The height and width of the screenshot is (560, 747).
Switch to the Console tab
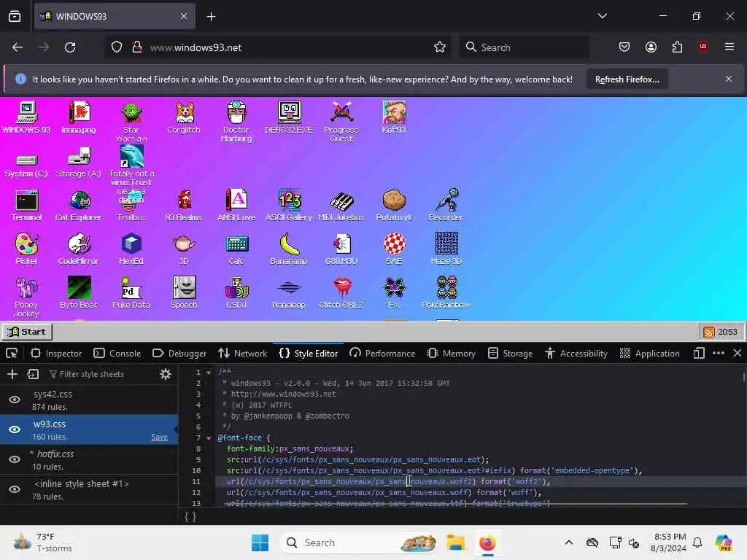(117, 354)
